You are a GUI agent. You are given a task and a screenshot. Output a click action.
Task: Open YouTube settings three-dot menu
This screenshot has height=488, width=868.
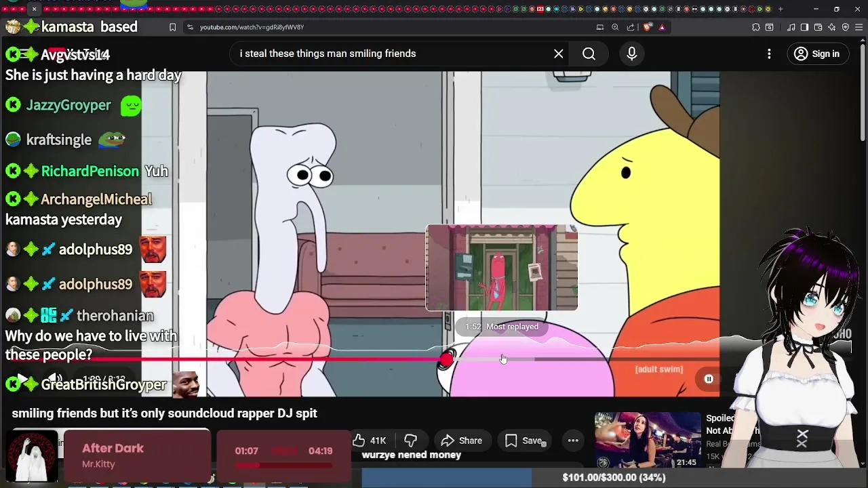[769, 54]
